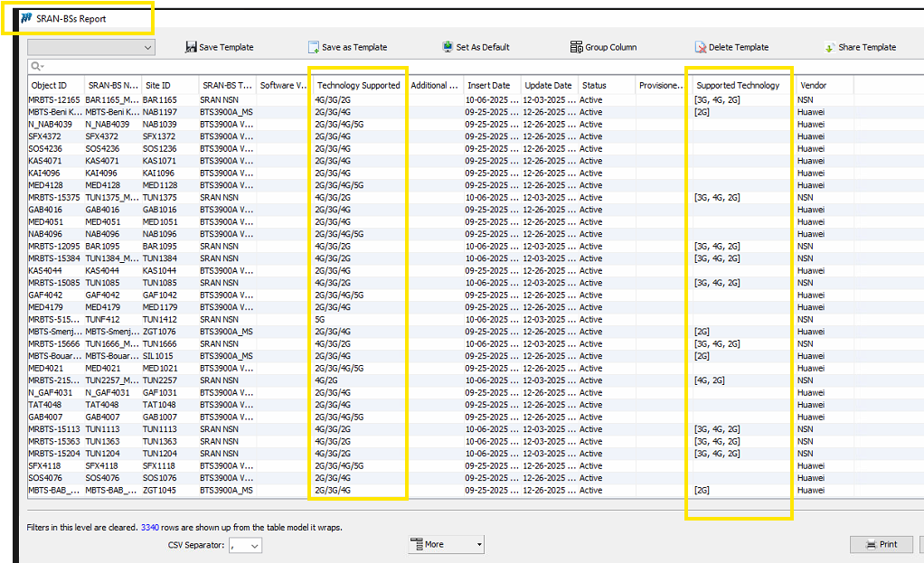Switch to the SRAN-BSs Report tab
The height and width of the screenshot is (563, 924).
71,18
